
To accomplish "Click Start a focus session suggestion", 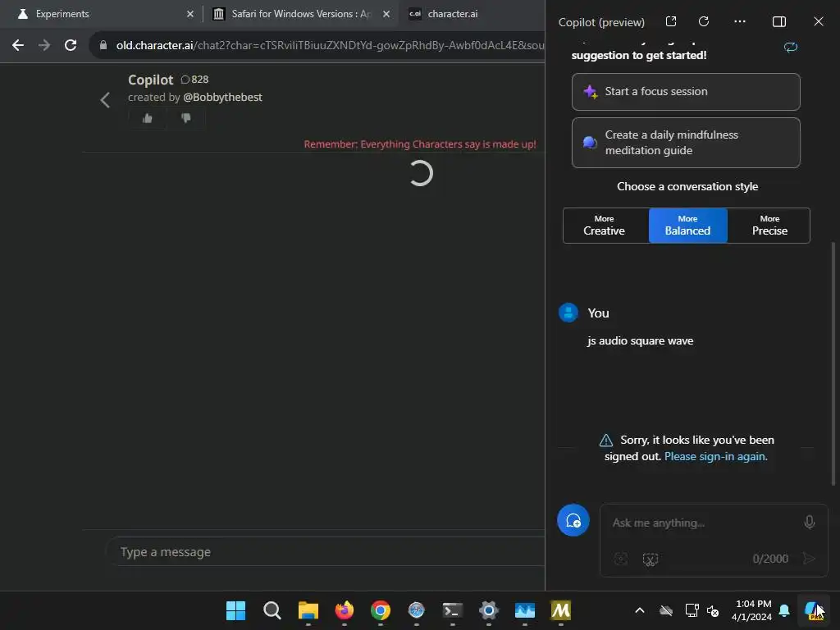I will click(686, 92).
